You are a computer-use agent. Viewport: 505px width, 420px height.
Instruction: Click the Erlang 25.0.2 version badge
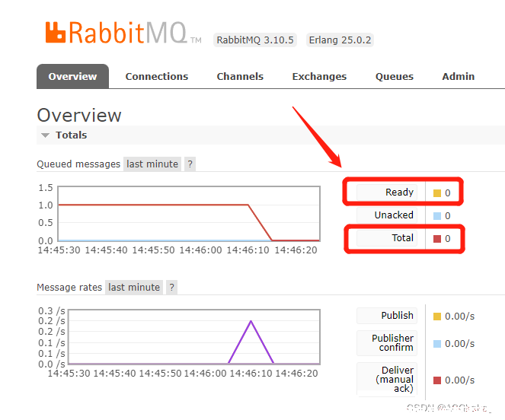(x=340, y=40)
